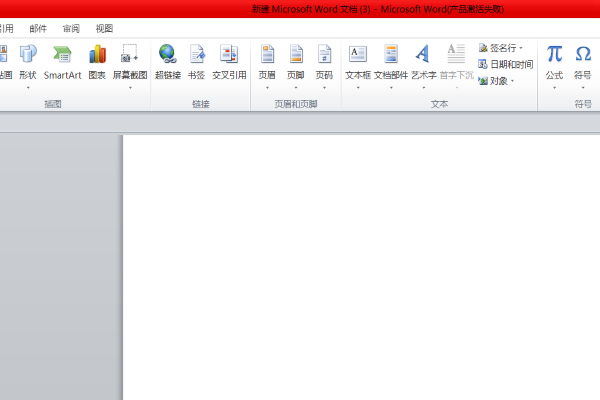Open the 屏幕截图 (Screenshot) tool

coord(129,61)
